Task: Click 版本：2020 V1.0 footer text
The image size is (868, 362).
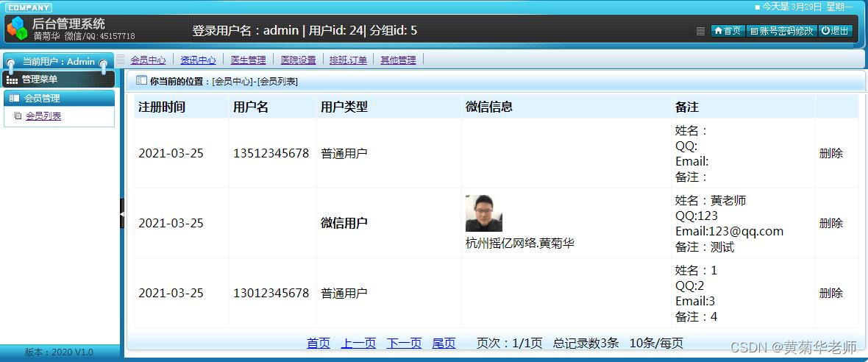Action: [60, 352]
